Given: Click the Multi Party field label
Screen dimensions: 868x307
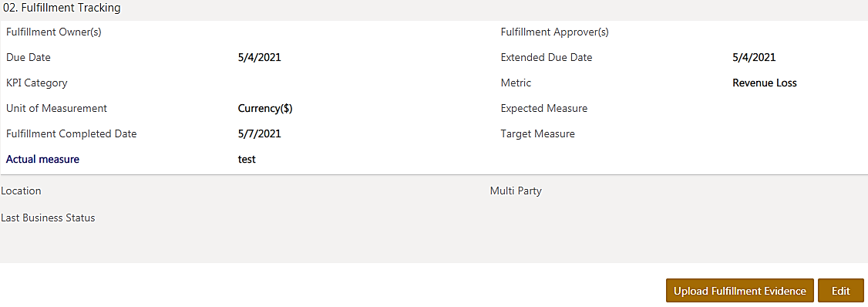Looking at the screenshot, I should click(516, 191).
